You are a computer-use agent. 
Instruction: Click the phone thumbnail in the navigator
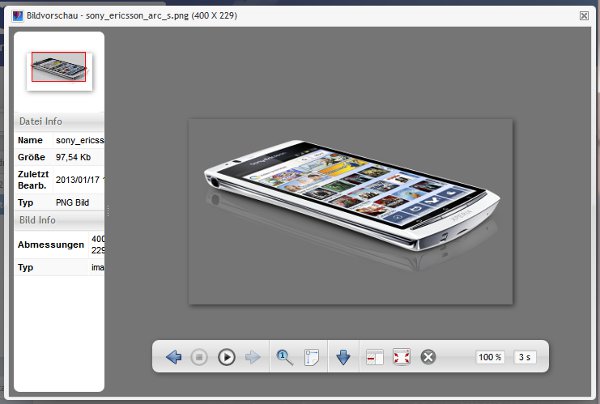point(59,72)
